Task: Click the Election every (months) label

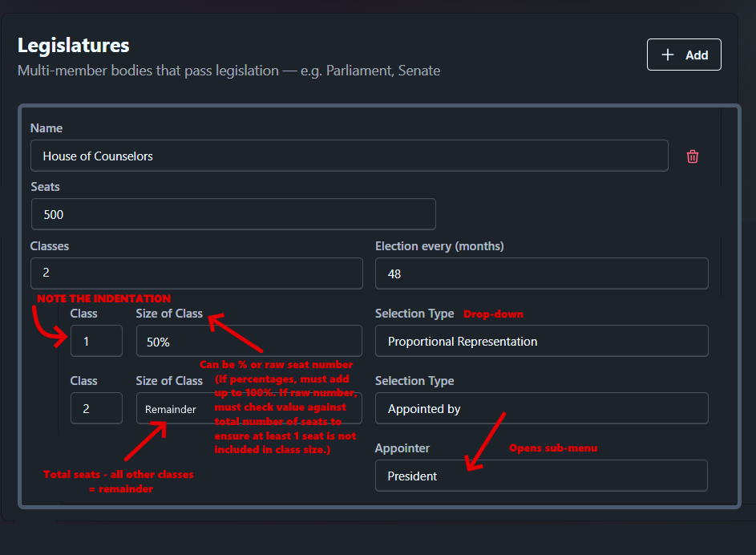Action: pos(439,246)
